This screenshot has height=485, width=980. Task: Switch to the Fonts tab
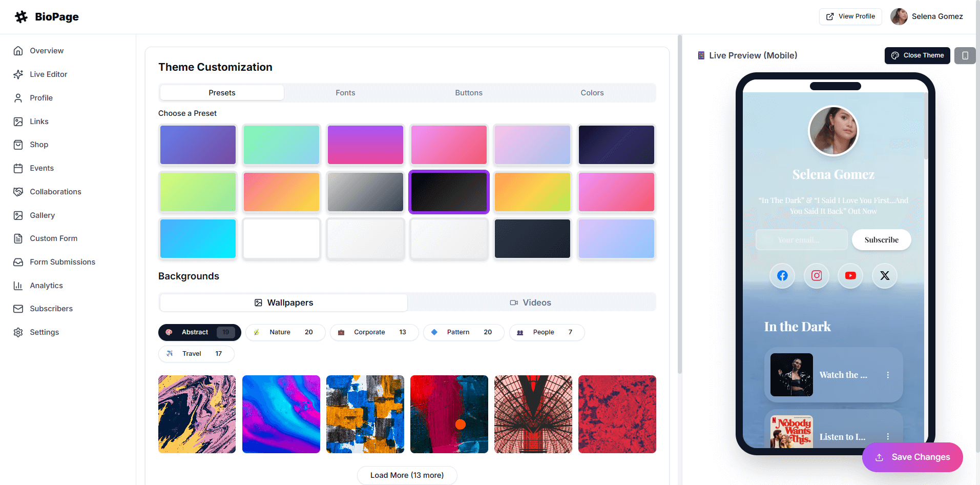point(345,93)
